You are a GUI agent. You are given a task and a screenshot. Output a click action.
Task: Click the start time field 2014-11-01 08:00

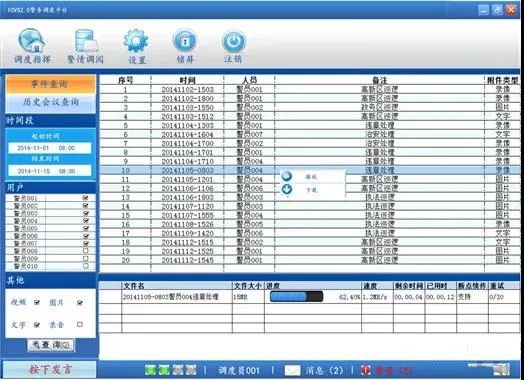[x=49, y=148]
